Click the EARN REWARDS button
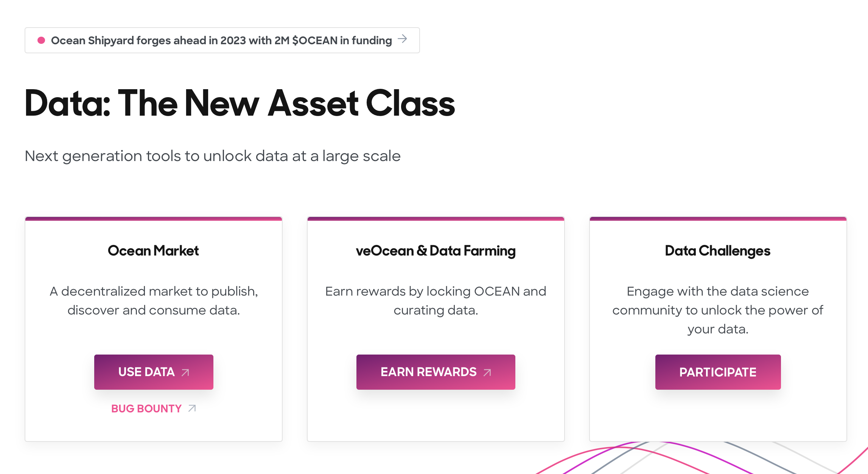Viewport: 868px width, 474px height. 436,372
